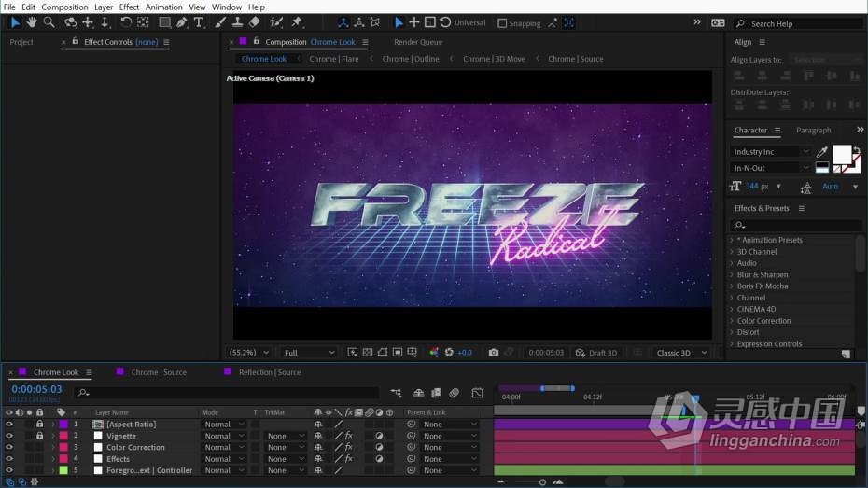Click the Search Help magnifier icon
This screenshot has width=868, height=488.
point(740,23)
